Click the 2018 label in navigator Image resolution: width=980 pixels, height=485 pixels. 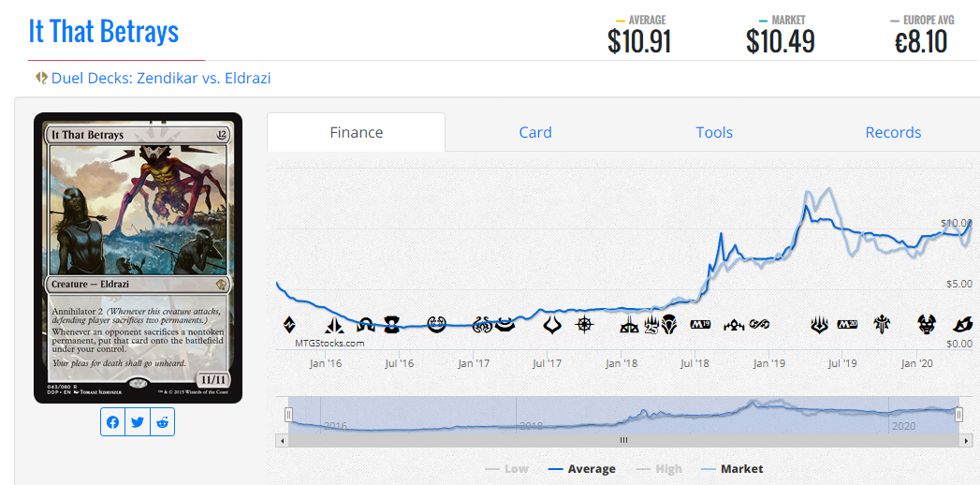click(532, 426)
